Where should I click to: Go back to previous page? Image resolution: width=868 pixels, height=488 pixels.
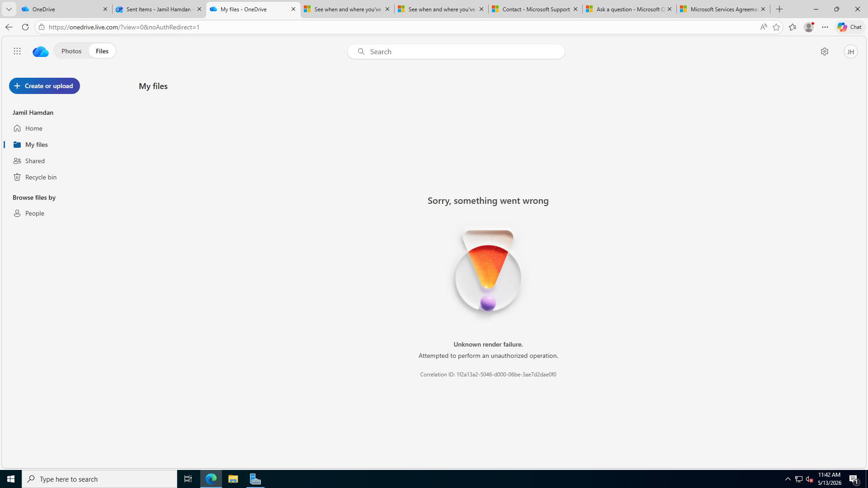[x=9, y=27]
